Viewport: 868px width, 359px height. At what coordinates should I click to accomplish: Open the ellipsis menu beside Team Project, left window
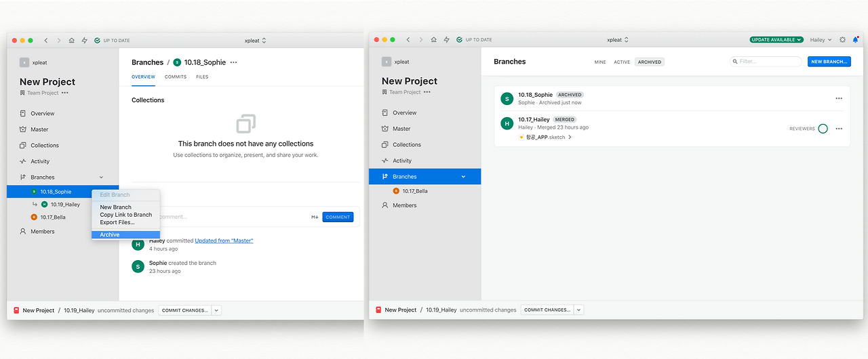65,93
